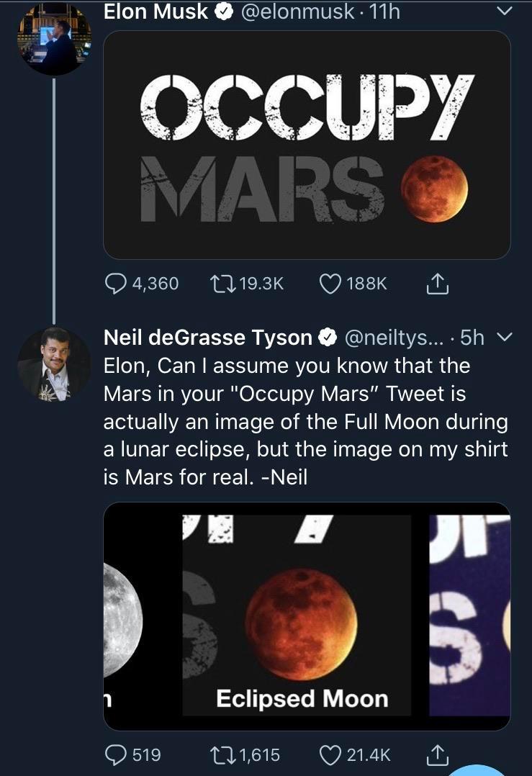
Task: Tap share icon on Neil's tweet
Action: [x=438, y=754]
